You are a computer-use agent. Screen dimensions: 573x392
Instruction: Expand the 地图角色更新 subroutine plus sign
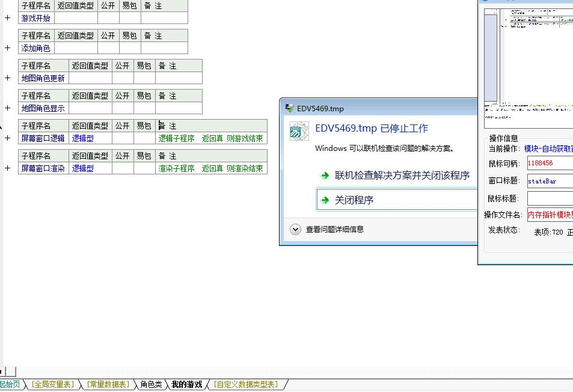[7, 78]
